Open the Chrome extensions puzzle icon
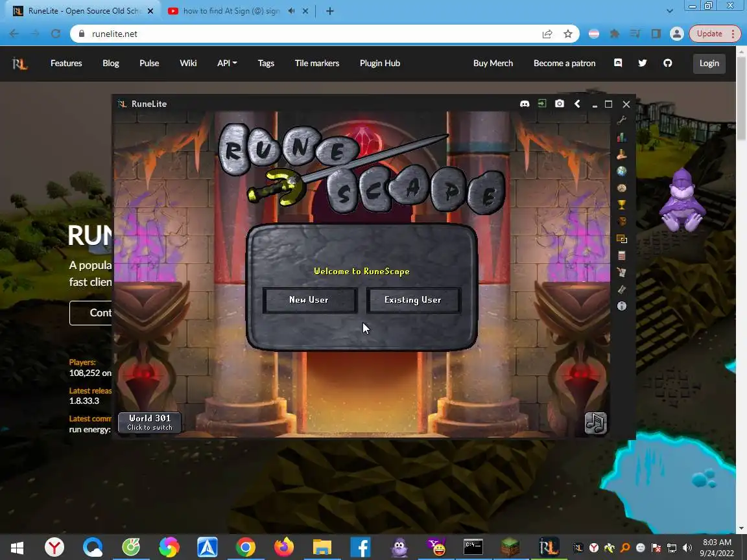Image resolution: width=747 pixels, height=560 pixels. coord(615,33)
